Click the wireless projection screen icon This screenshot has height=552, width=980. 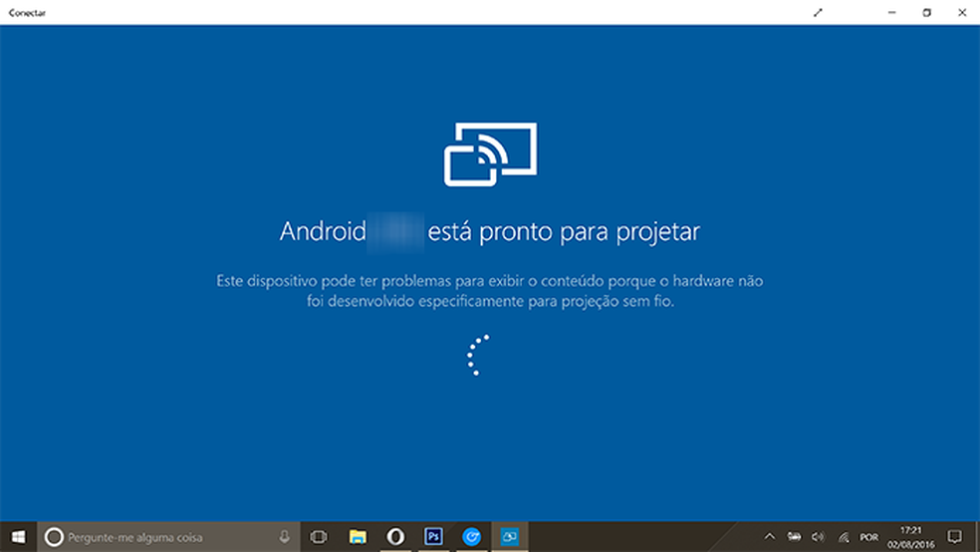[491, 154]
